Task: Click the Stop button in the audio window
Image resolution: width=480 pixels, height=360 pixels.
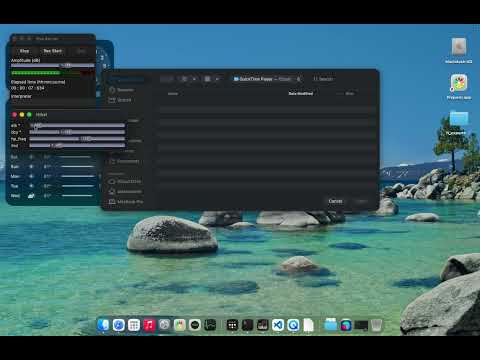Action: (24, 51)
